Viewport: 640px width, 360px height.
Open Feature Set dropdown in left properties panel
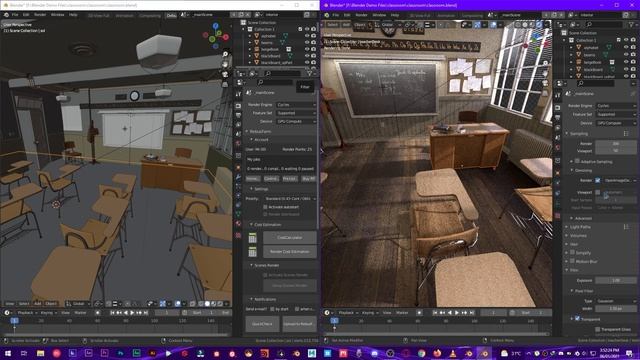pos(296,113)
